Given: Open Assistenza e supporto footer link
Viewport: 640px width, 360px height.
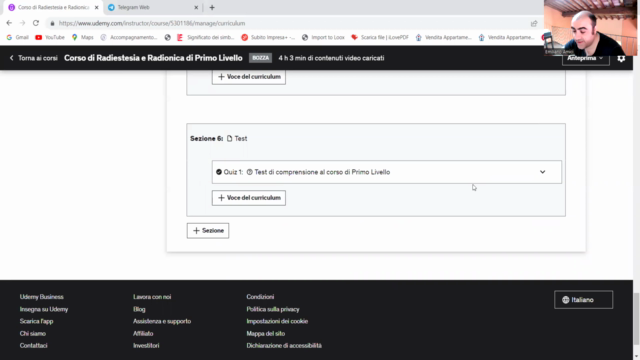Looking at the screenshot, I should click(162, 321).
